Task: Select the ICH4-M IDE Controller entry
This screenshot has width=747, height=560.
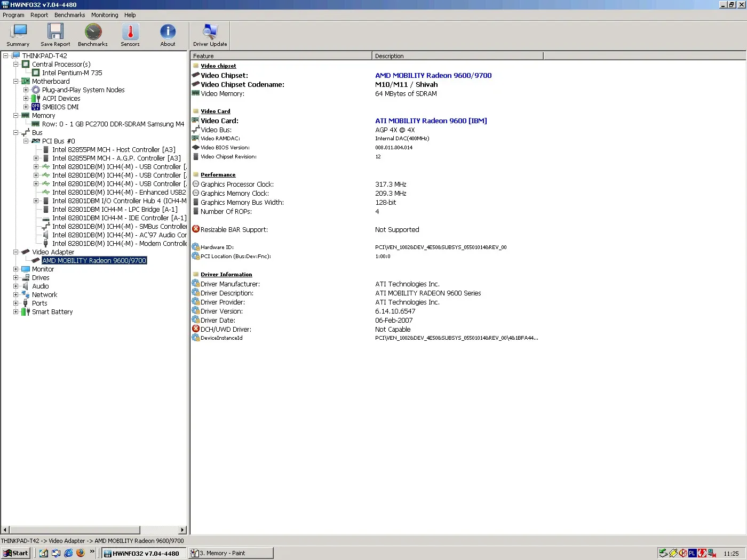Action: tap(120, 218)
